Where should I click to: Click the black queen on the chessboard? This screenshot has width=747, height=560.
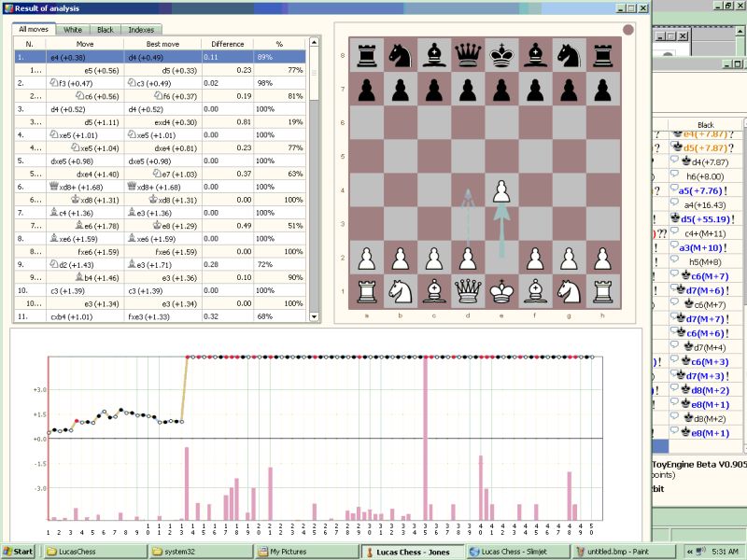click(468, 54)
